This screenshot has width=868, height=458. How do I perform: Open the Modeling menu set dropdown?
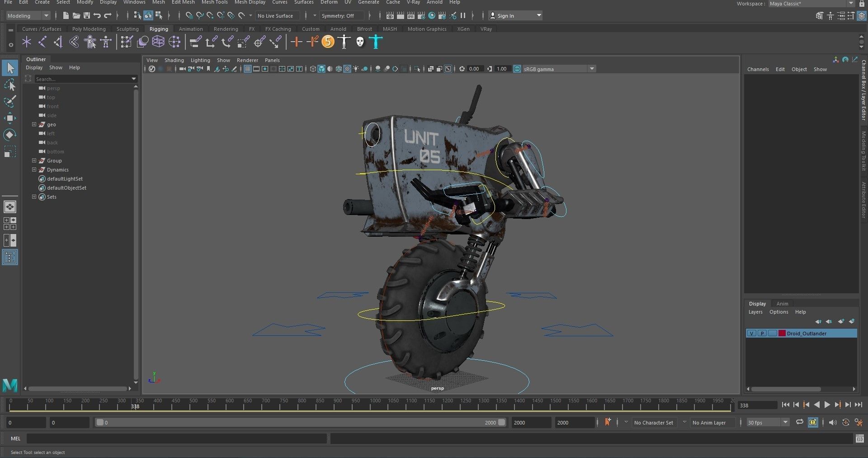coord(28,15)
